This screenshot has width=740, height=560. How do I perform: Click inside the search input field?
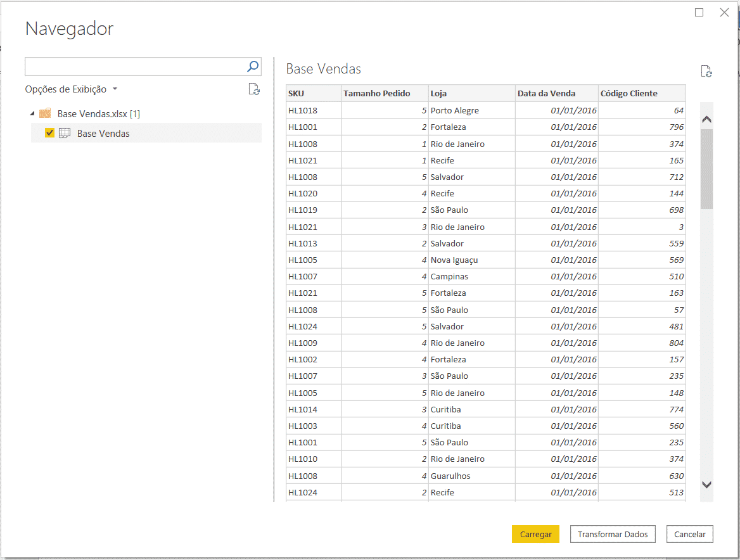[x=127, y=66]
